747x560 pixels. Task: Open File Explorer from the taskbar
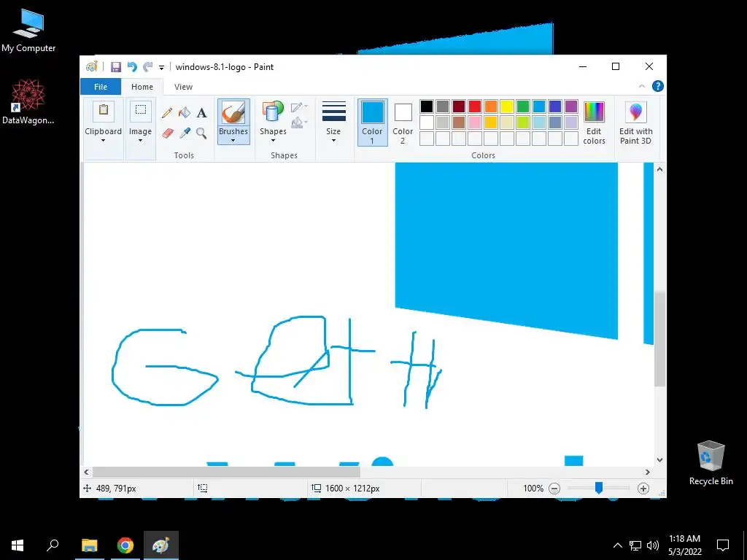[x=89, y=545]
